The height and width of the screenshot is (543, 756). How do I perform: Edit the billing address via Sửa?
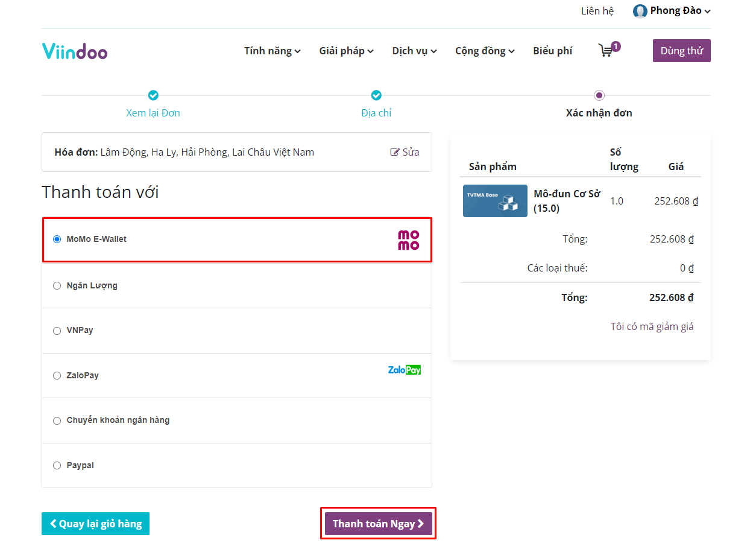405,152
